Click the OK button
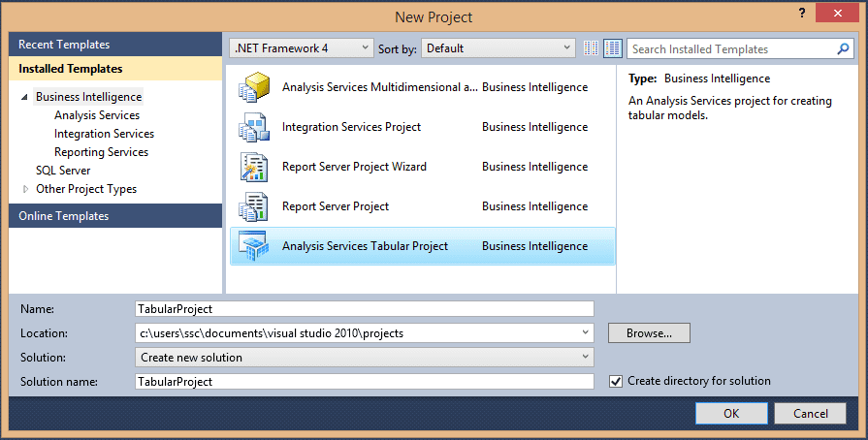868x440 pixels. pyautogui.click(x=731, y=414)
